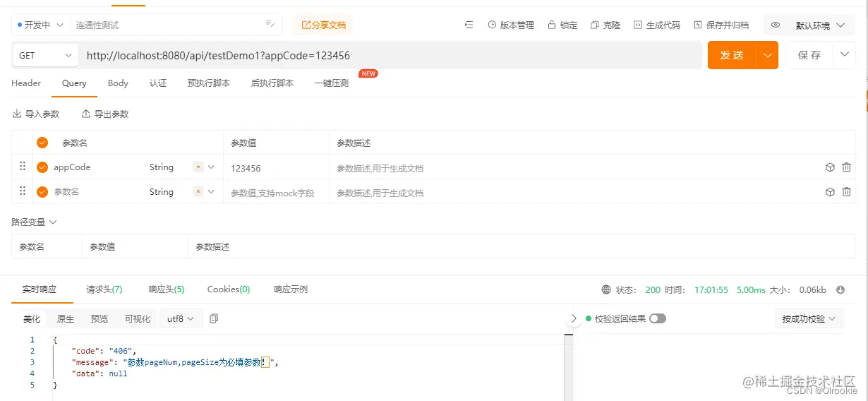Toggle the select-all parameters checkbox
Screen dimensions: 868x401
click(x=42, y=143)
